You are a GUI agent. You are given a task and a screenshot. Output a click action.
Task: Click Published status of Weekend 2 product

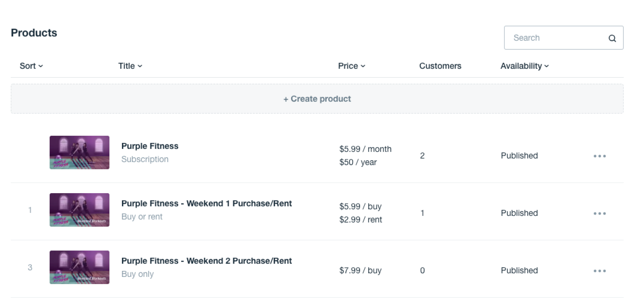click(519, 270)
